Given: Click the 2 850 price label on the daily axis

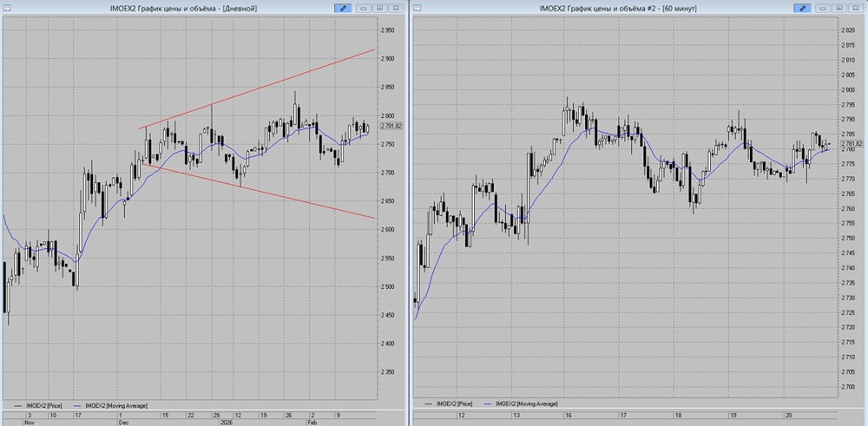Looking at the screenshot, I should [387, 88].
